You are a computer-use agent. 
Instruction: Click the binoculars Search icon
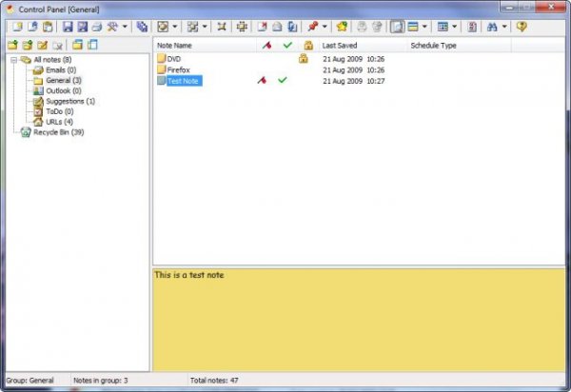click(492, 26)
